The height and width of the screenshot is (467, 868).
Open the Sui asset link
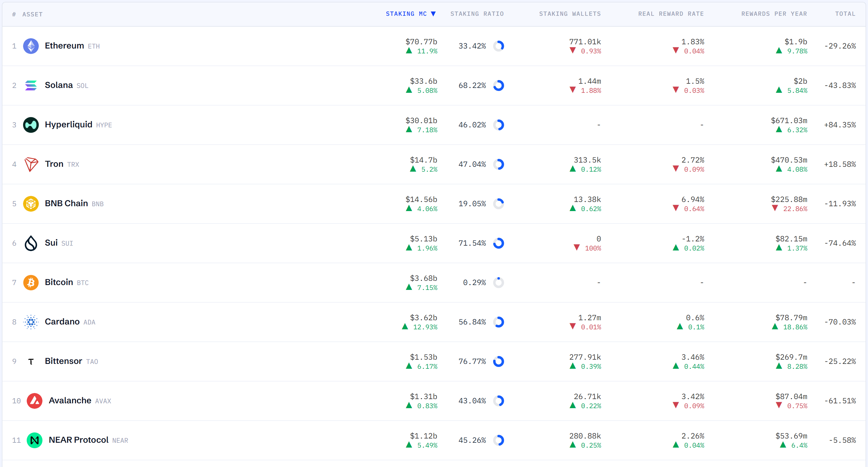pyautogui.click(x=51, y=243)
